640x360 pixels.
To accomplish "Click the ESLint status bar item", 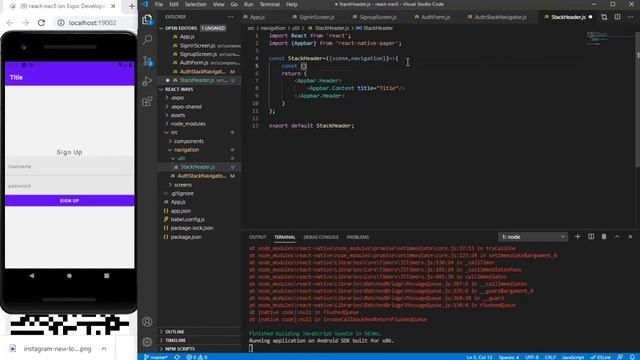I will [601, 357].
